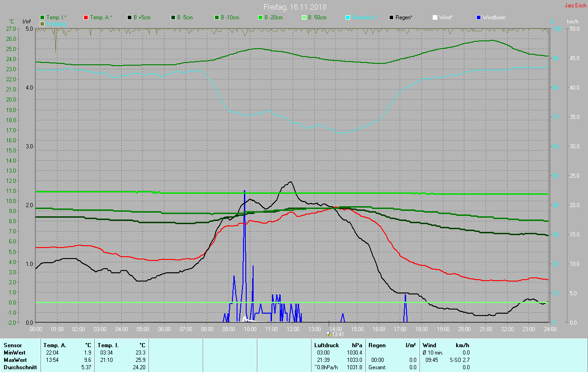Toggle the cyan humidity legend square
This screenshot has height=372, width=588.
[x=348, y=17]
